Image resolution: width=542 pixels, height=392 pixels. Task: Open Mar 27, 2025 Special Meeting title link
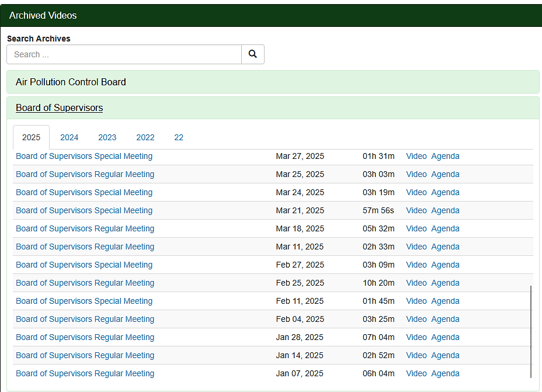coord(84,156)
